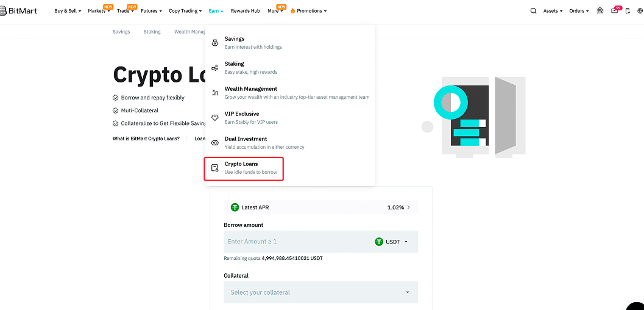Click the mobile app download icon
This screenshot has height=310, width=644.
(x=628, y=11)
